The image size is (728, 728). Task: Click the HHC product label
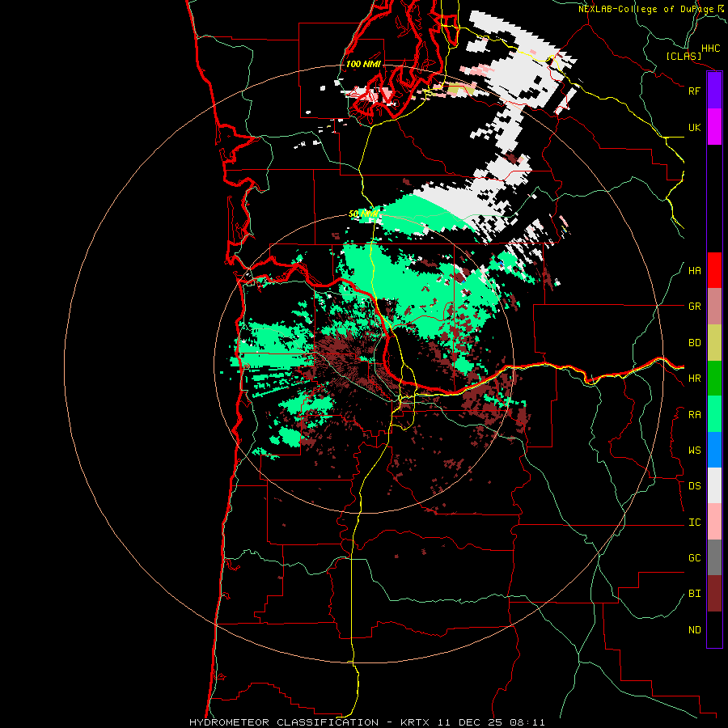pos(710,49)
